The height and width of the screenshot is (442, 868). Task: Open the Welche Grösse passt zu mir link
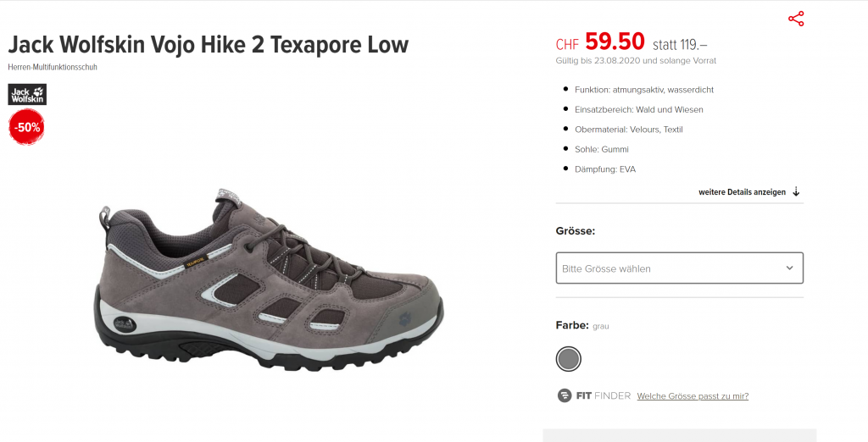tap(693, 395)
